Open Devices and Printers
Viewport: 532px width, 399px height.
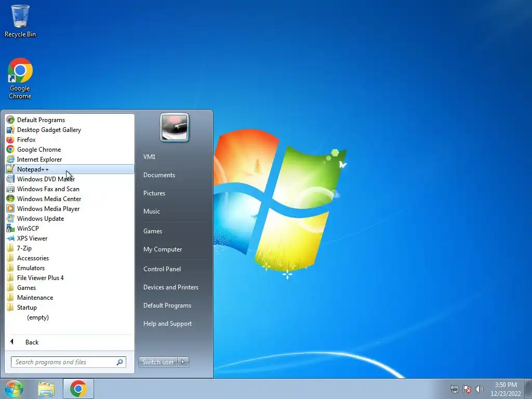pos(170,287)
